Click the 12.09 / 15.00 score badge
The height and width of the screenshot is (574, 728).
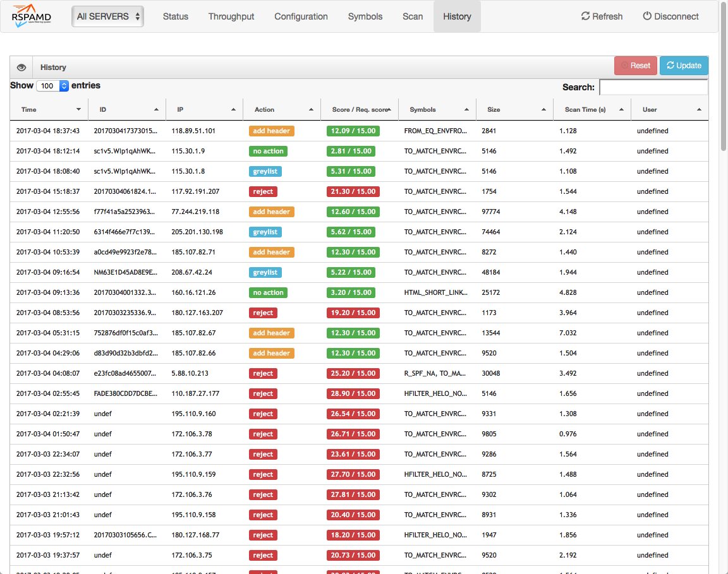pyautogui.click(x=353, y=131)
